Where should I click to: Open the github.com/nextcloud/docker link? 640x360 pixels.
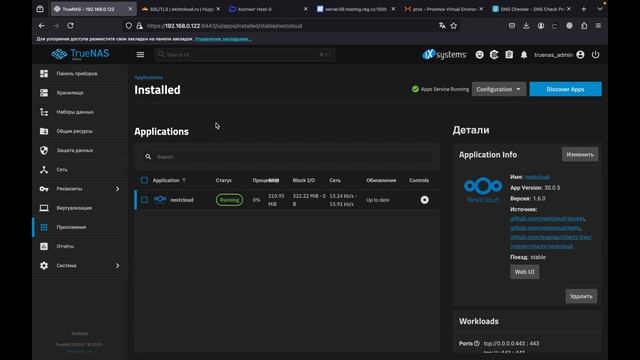[547, 218]
